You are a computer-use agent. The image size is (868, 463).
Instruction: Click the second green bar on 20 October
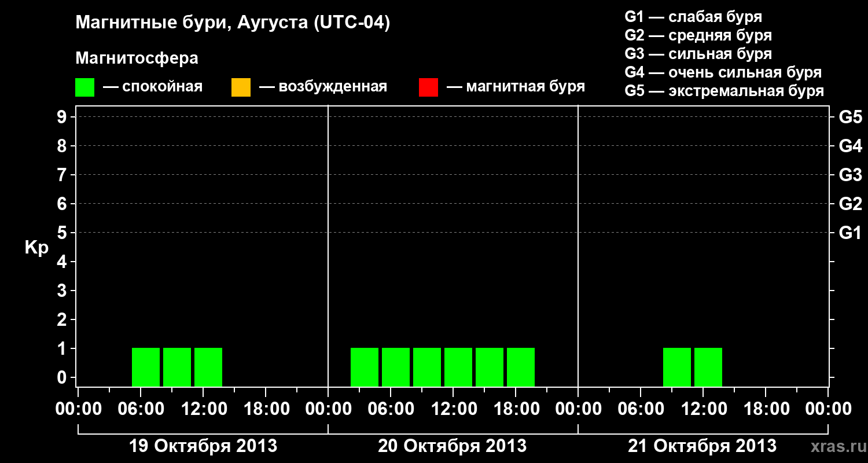coord(396,367)
